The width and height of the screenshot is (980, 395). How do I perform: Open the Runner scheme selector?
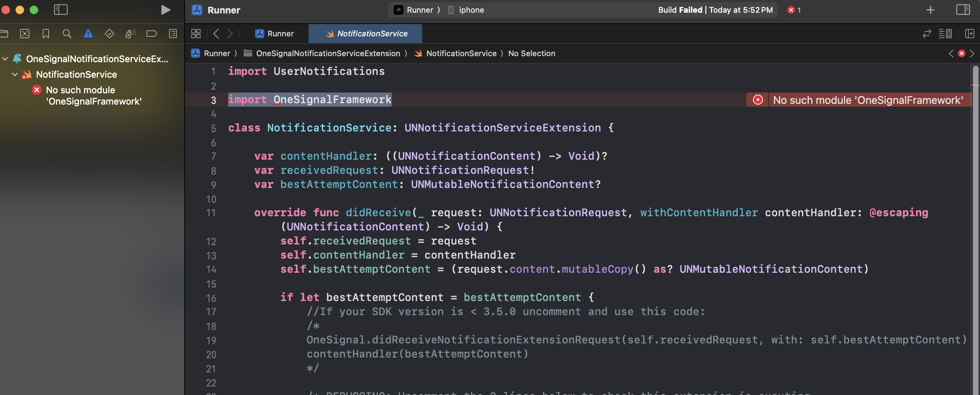414,10
